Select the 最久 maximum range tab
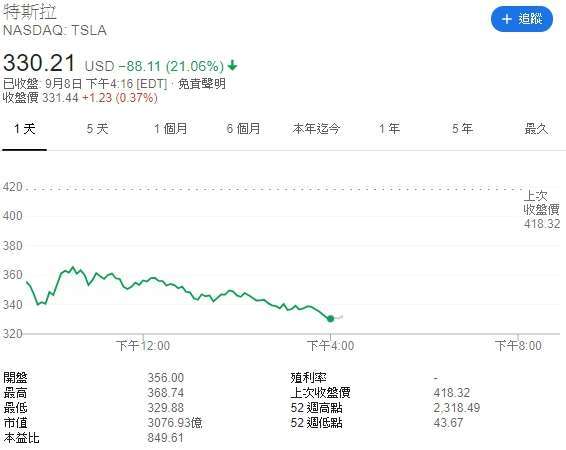Screen dimensions: 566x450 click(x=536, y=128)
